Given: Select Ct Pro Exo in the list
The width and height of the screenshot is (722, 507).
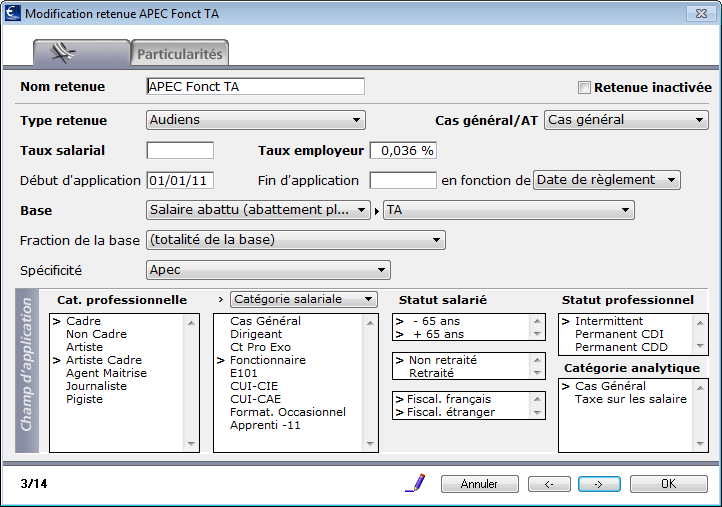Looking at the screenshot, I should coord(260,347).
